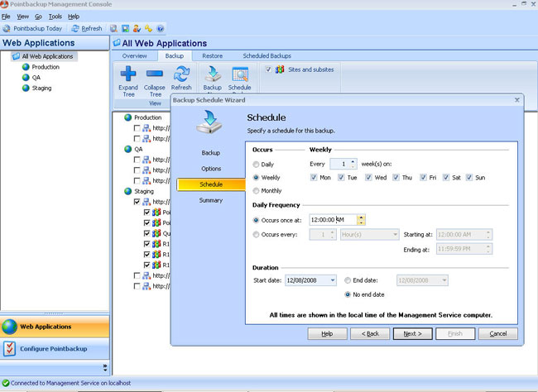538x392 pixels.
Task: Uncheck the Tue checkbox
Action: (x=341, y=177)
